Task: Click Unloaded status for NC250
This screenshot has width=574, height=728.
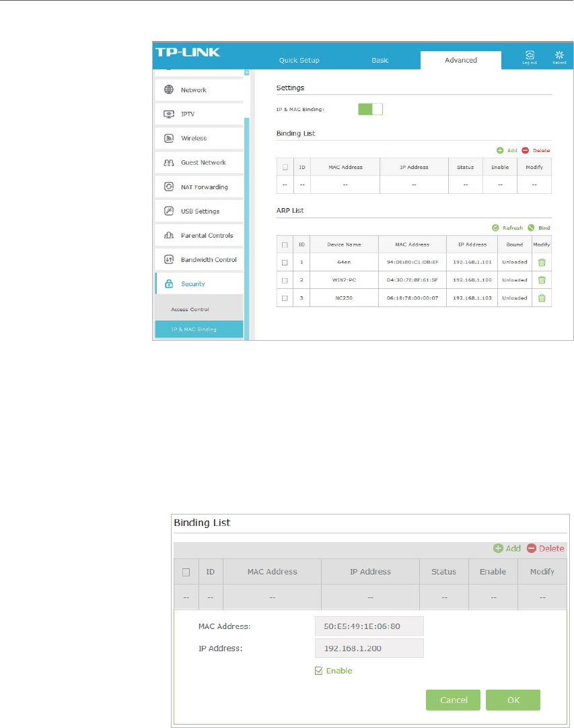Action: click(515, 298)
